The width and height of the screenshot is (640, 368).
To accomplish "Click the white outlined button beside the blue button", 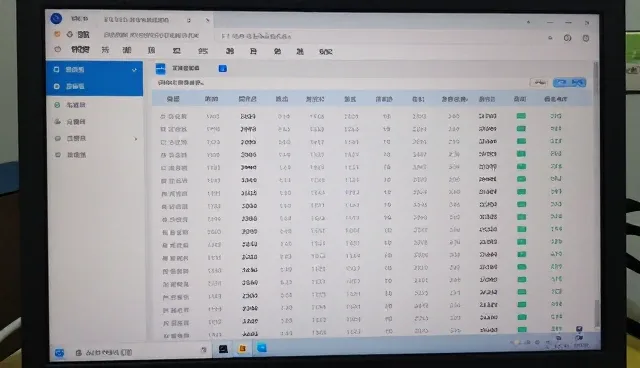I will pos(539,82).
